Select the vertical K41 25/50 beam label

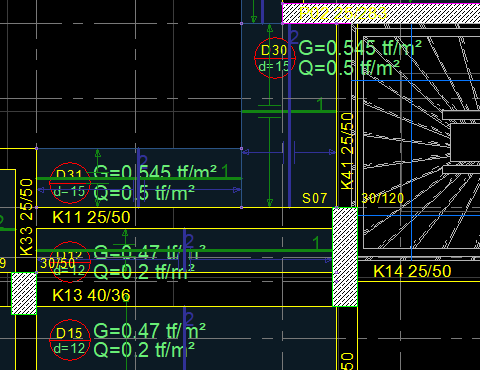(x=347, y=151)
